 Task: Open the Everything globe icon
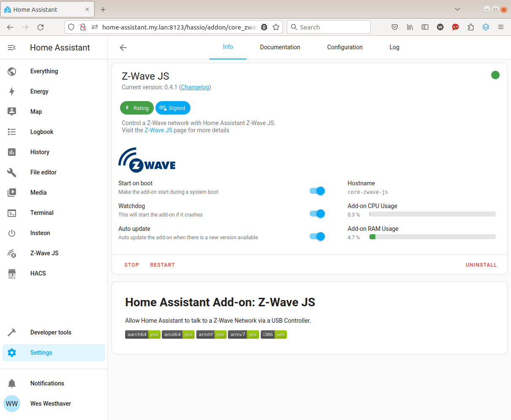click(x=12, y=71)
